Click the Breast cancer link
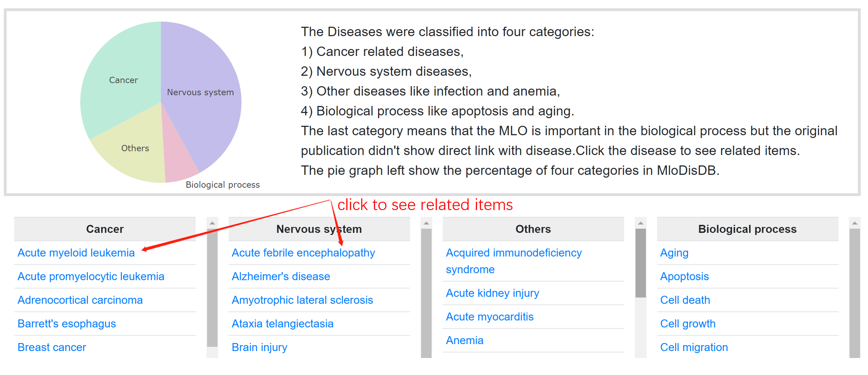The width and height of the screenshot is (868, 375). point(52,347)
